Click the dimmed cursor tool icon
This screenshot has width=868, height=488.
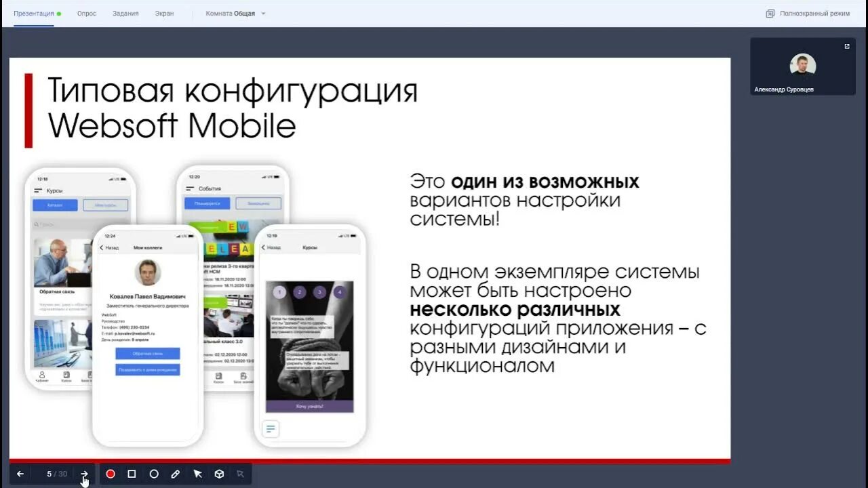tap(241, 474)
